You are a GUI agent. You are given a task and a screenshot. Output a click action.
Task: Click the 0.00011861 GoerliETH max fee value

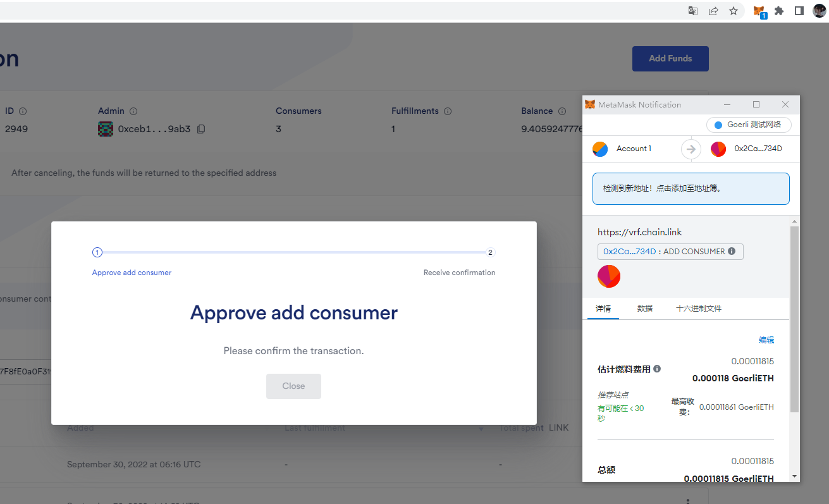[737, 407]
